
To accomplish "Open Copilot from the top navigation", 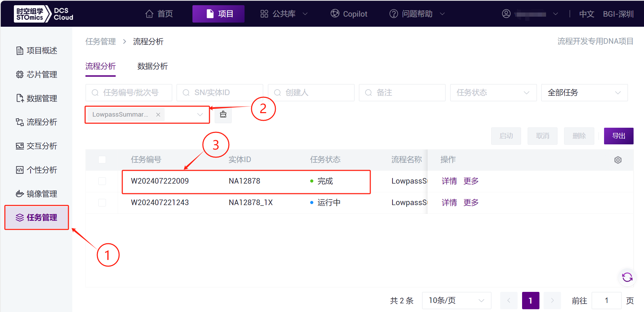I will tap(349, 14).
